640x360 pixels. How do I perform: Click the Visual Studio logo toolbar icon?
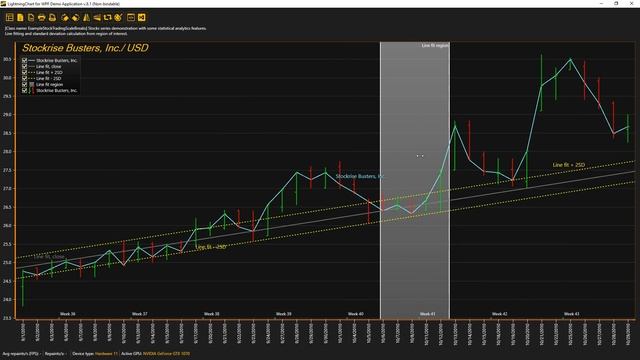[x=142, y=18]
